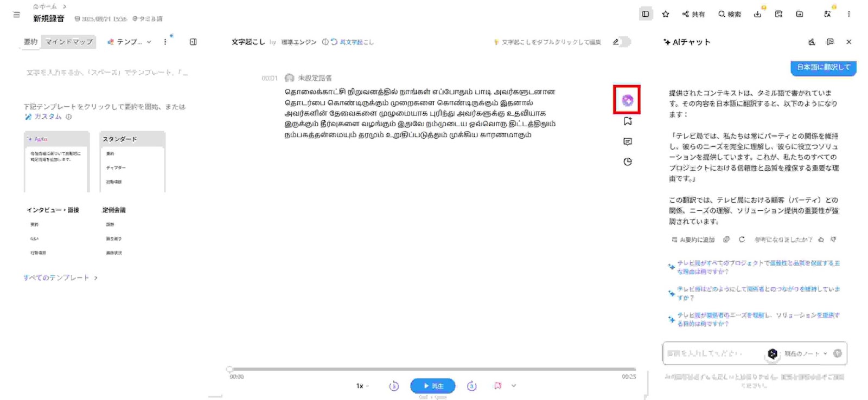Switch to the マインドマップ tab

click(x=68, y=42)
